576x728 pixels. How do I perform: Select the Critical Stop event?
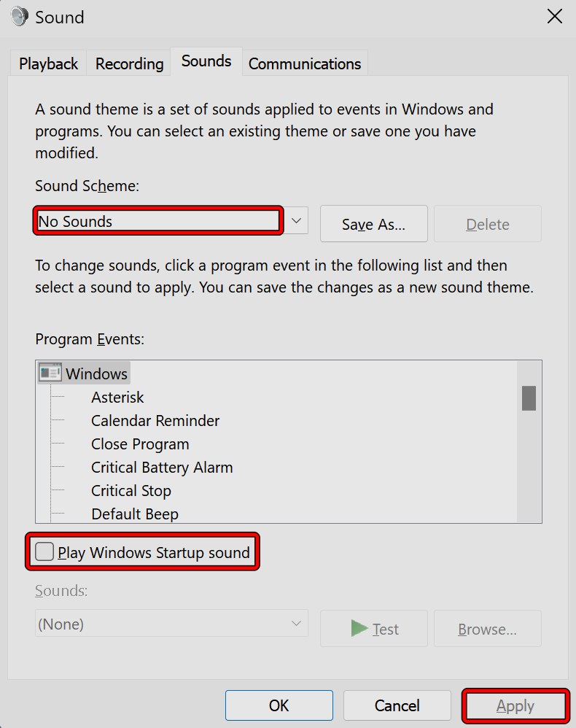click(131, 491)
